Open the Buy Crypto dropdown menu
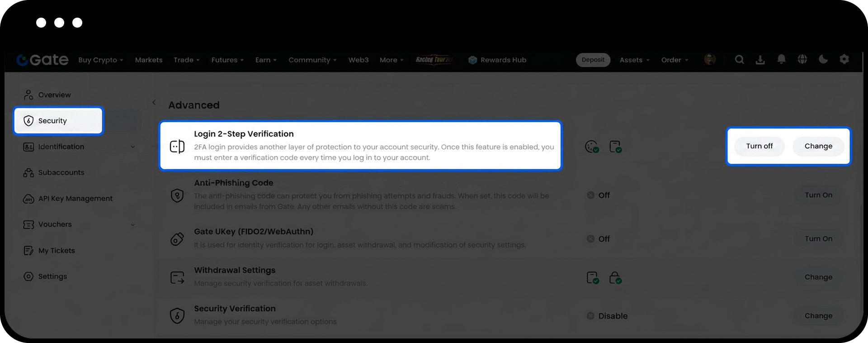The image size is (868, 343). click(x=100, y=60)
